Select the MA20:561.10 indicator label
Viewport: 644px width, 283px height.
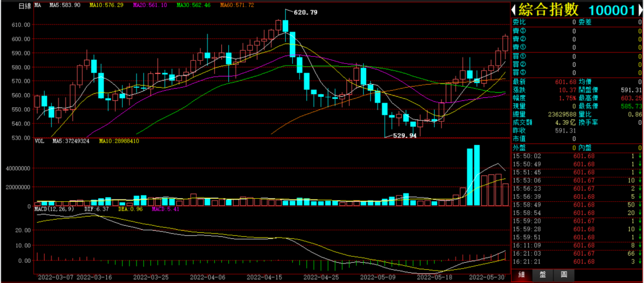150,5
